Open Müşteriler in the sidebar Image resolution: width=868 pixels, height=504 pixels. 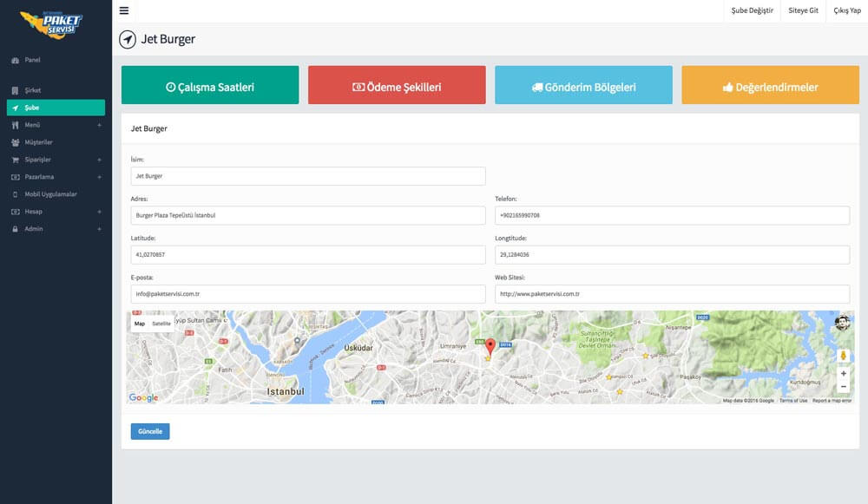pos(39,142)
